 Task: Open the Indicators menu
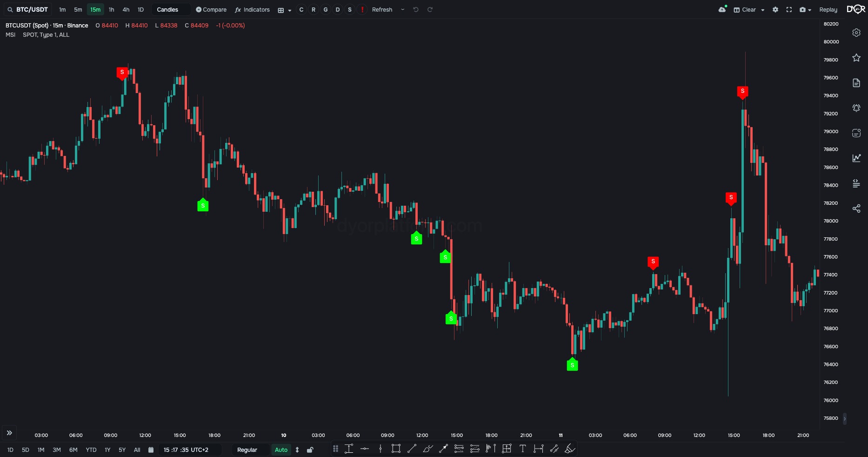click(252, 9)
